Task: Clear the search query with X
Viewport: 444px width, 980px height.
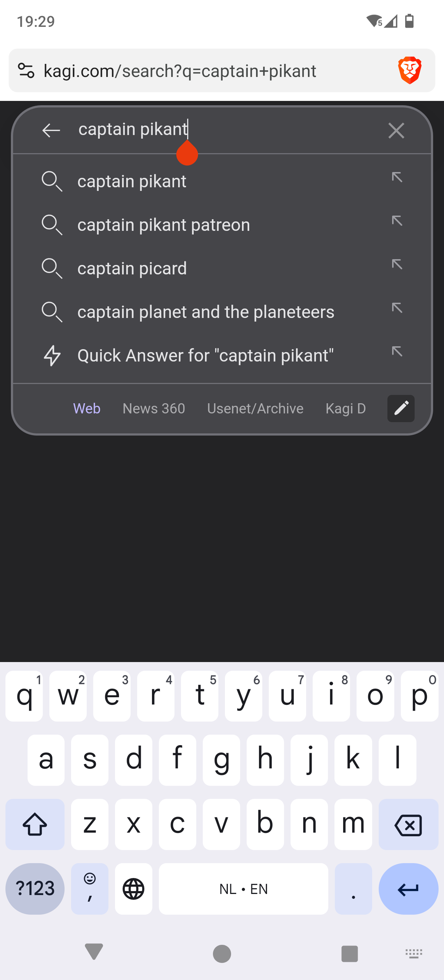Action: 396,131
